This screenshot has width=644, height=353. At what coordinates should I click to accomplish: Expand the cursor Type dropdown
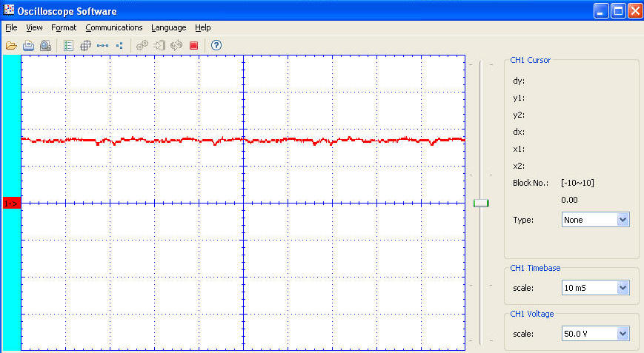tap(623, 220)
